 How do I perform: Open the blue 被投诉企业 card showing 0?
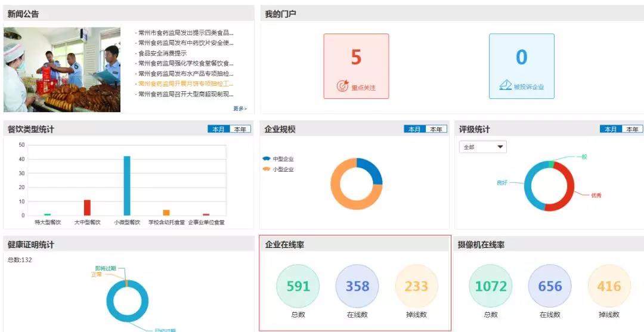pos(522,66)
